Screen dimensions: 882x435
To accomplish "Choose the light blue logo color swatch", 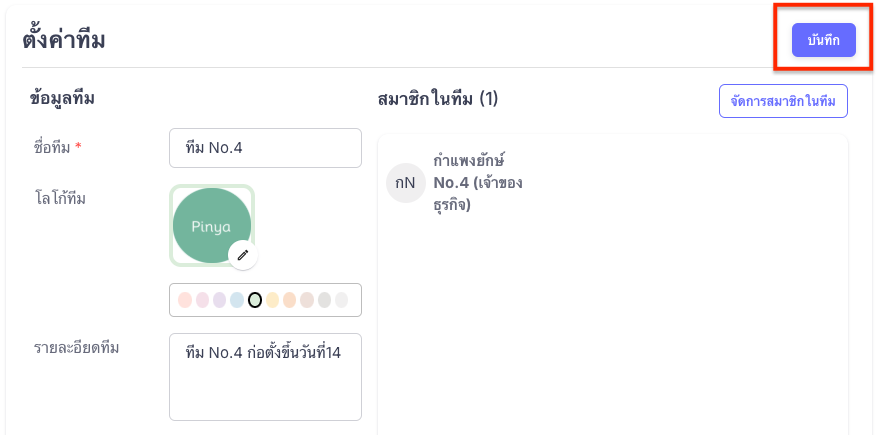I will coord(237,300).
